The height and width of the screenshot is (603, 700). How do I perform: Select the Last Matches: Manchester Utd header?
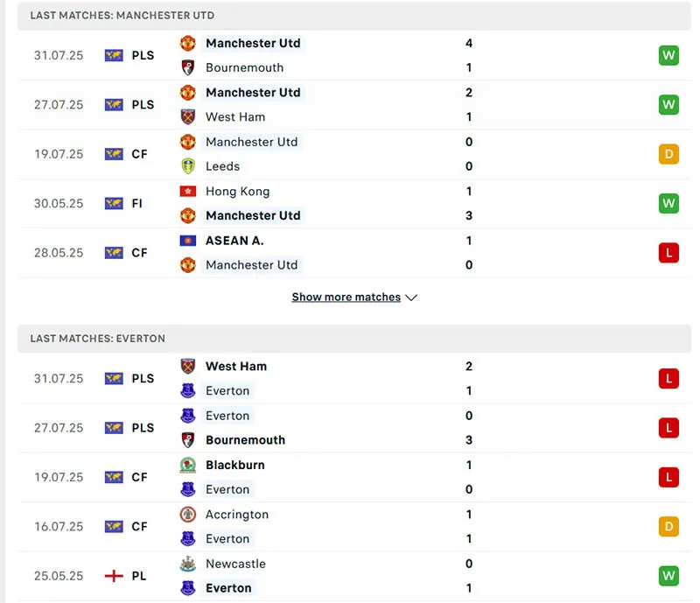(x=122, y=16)
